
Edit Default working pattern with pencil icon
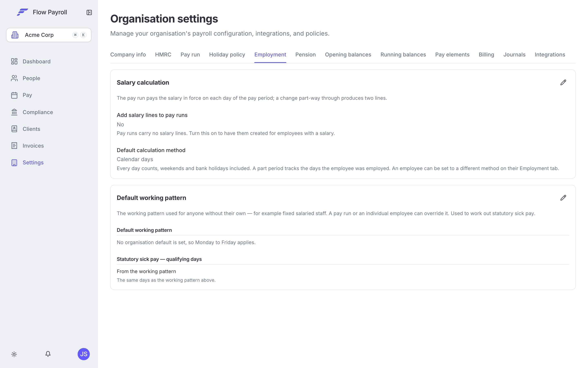click(x=563, y=198)
